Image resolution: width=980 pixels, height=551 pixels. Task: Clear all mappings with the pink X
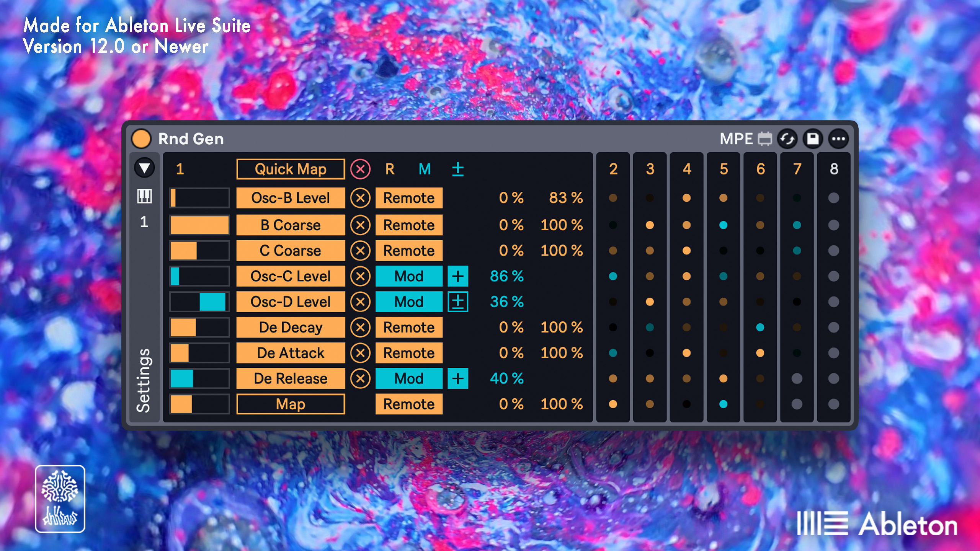pyautogui.click(x=360, y=169)
